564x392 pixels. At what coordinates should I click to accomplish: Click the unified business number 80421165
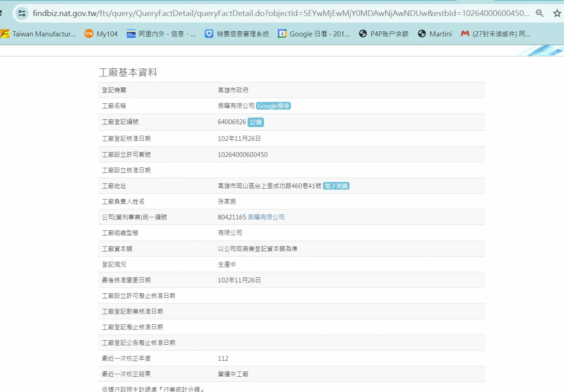tap(232, 217)
